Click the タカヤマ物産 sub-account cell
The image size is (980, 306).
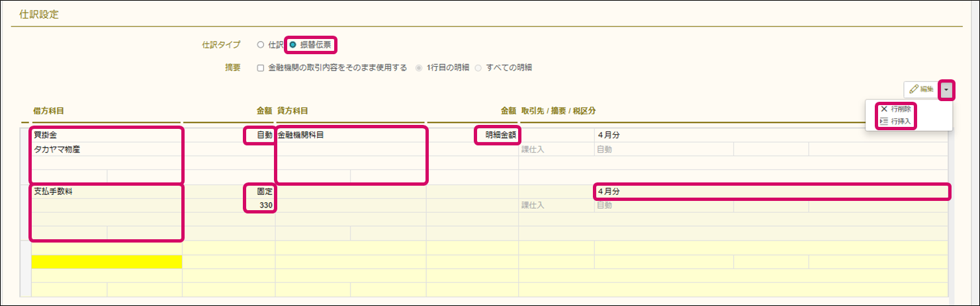106,149
